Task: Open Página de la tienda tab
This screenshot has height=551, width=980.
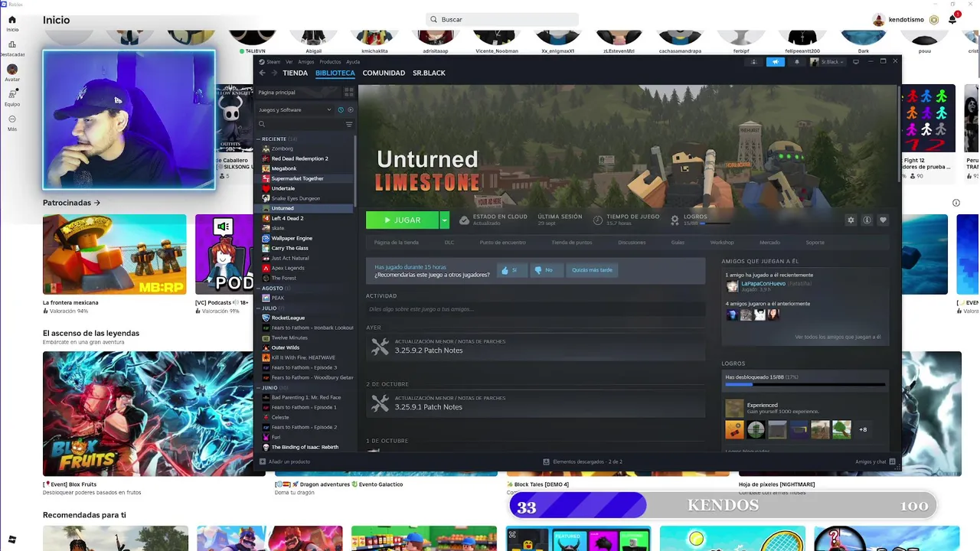Action: click(396, 243)
